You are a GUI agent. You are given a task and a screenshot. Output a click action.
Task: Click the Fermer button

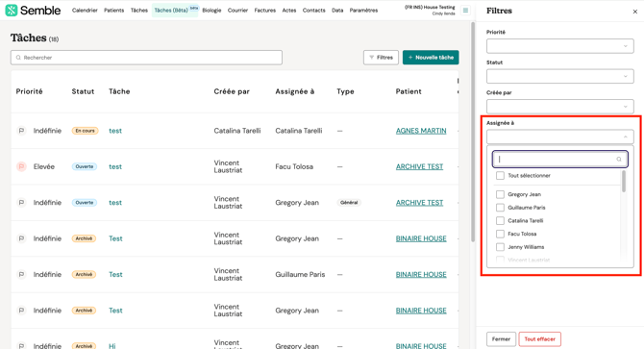pyautogui.click(x=501, y=339)
